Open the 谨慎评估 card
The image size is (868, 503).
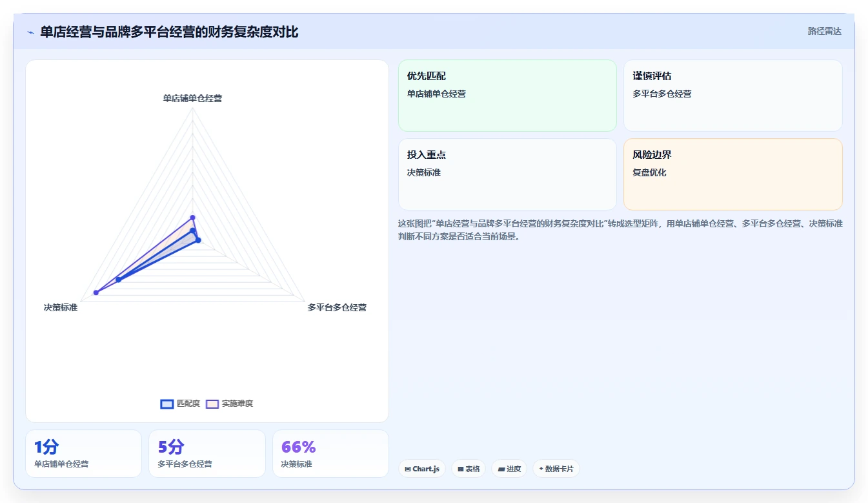[x=732, y=96]
